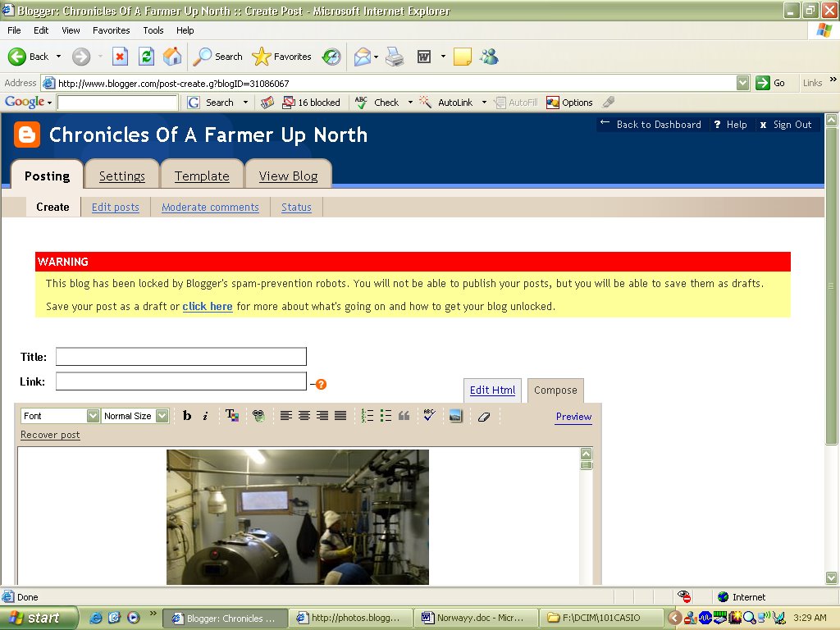Click the Google toolbar PageRank news icon
The height and width of the screenshot is (630, 840).
click(267, 103)
